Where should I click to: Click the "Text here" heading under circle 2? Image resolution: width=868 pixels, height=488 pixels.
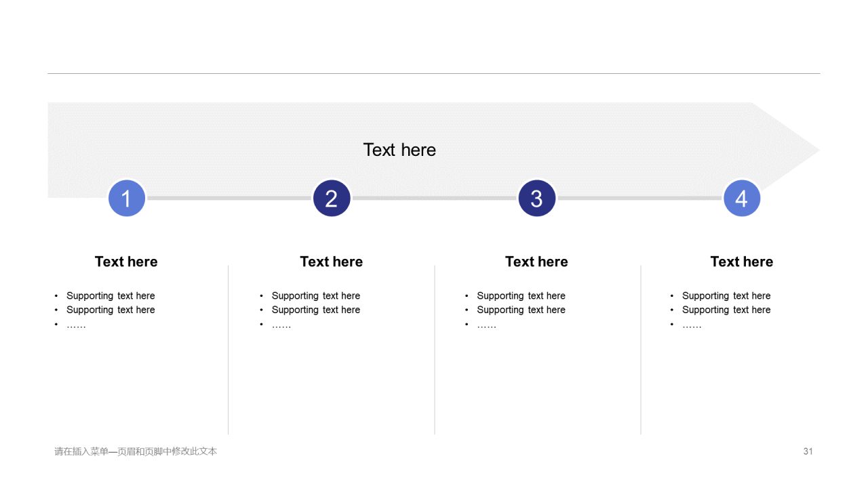[x=332, y=262]
